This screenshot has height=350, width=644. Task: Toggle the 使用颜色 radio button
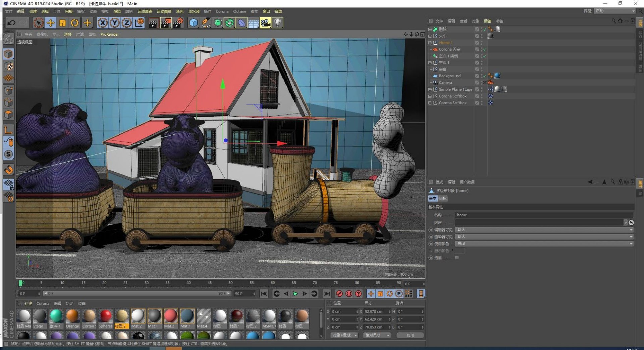[x=431, y=244]
